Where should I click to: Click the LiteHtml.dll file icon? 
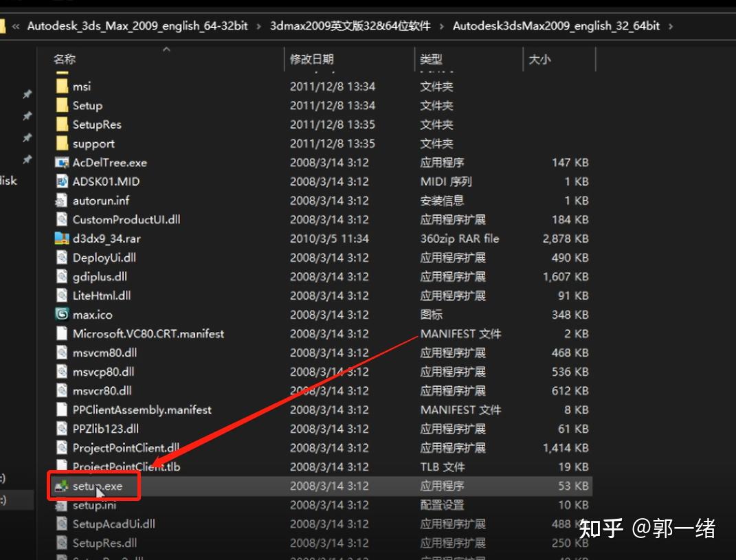pyautogui.click(x=61, y=295)
